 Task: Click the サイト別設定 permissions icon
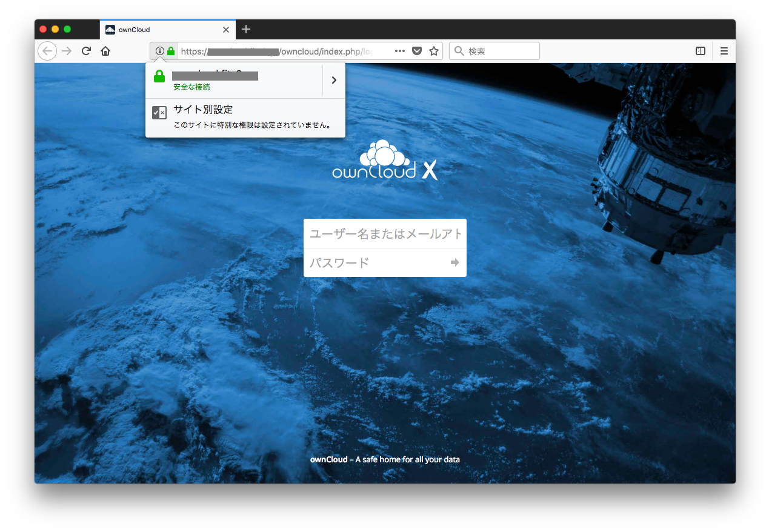pyautogui.click(x=159, y=113)
